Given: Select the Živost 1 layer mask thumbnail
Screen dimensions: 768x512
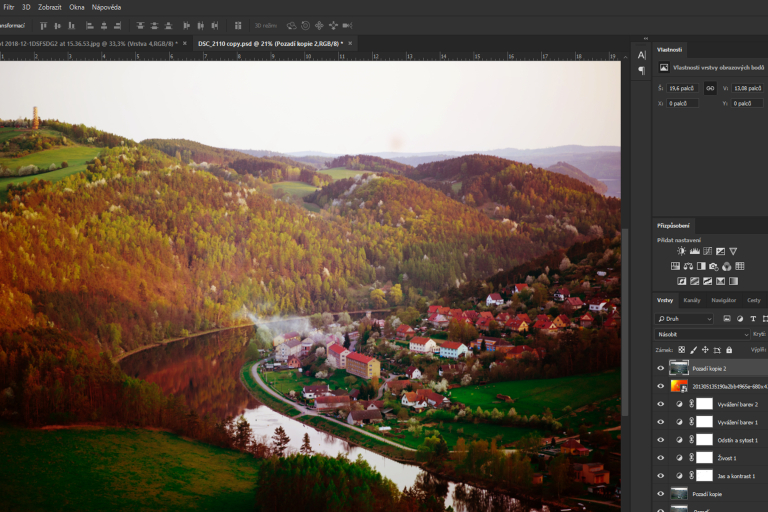Looking at the screenshot, I should point(705,458).
